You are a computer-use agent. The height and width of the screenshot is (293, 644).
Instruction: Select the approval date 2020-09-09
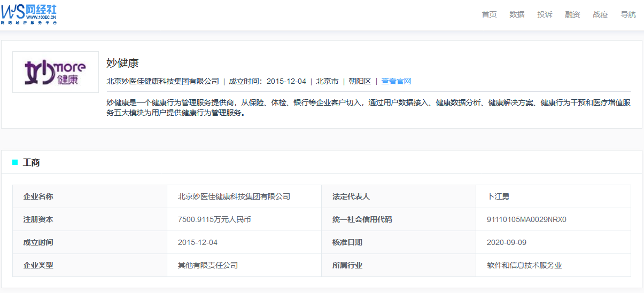(x=507, y=242)
